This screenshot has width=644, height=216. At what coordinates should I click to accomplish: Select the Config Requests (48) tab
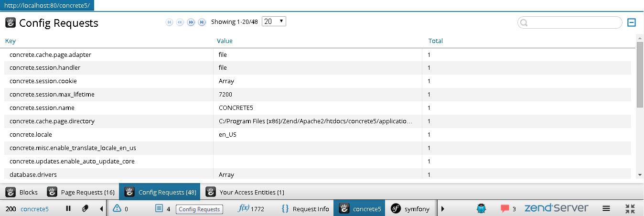[160, 192]
